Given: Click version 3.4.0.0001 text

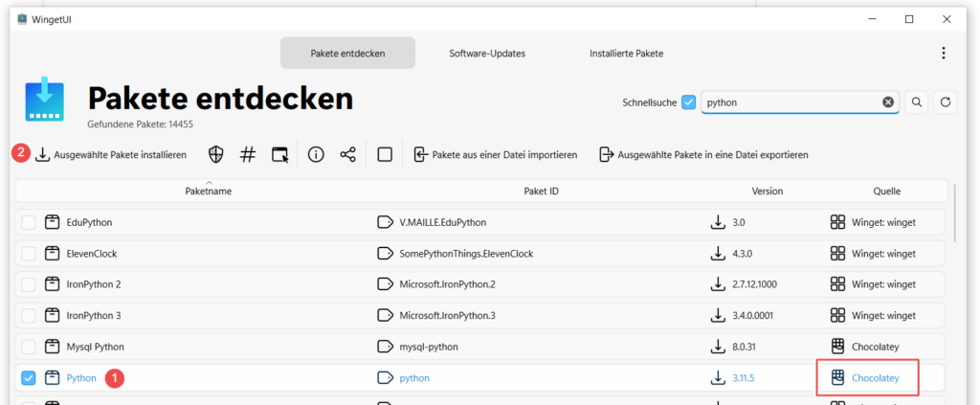Looking at the screenshot, I should [x=753, y=316].
